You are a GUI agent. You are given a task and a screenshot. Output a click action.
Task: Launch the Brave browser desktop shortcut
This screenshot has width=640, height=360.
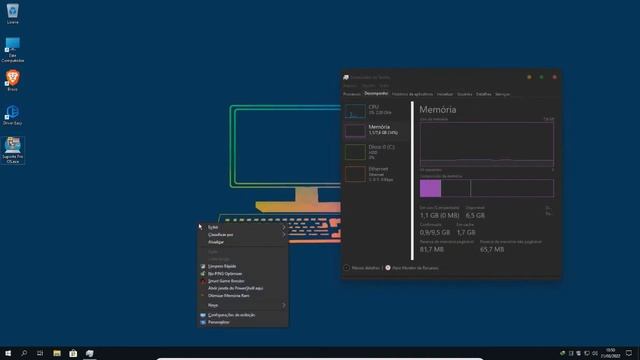coord(13,80)
